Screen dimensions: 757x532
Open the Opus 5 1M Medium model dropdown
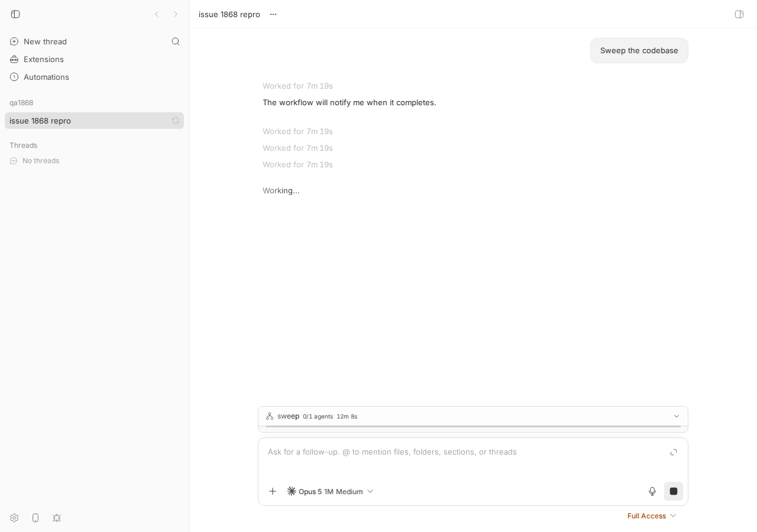[x=330, y=491]
